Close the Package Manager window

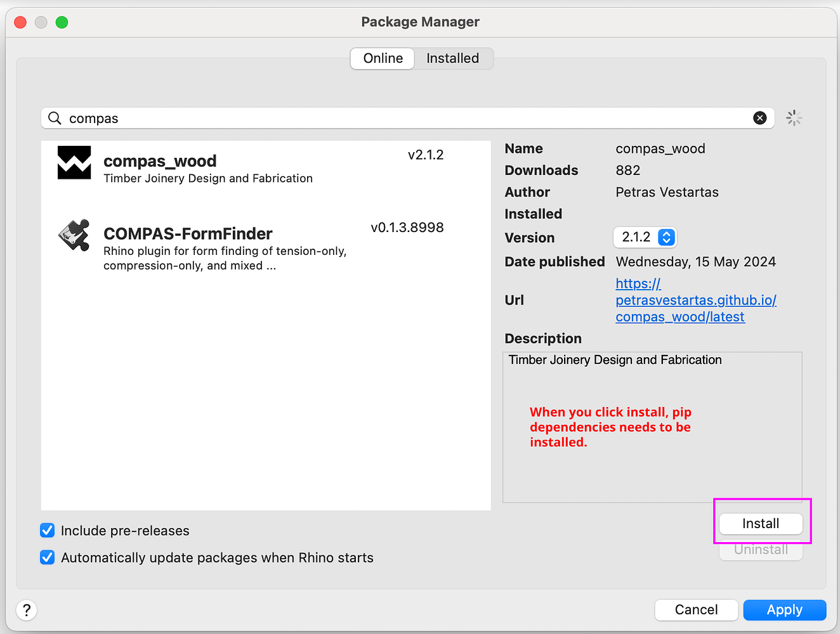point(20,22)
